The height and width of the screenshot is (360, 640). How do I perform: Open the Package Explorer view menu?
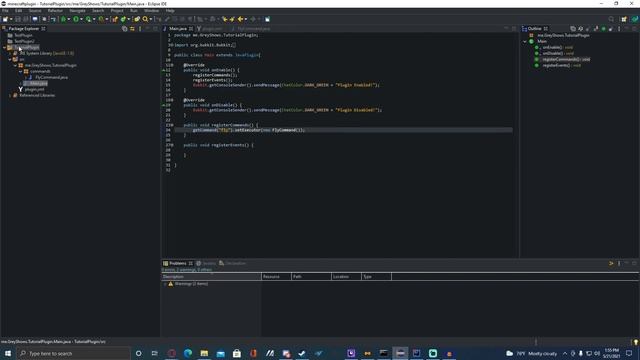[x=140, y=29]
